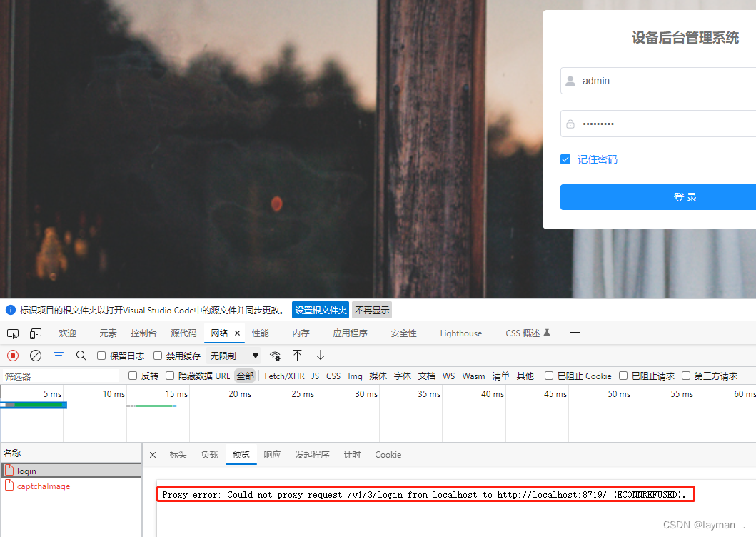Toggle device emulation icon
Viewport: 756px width, 537px height.
pos(36,333)
